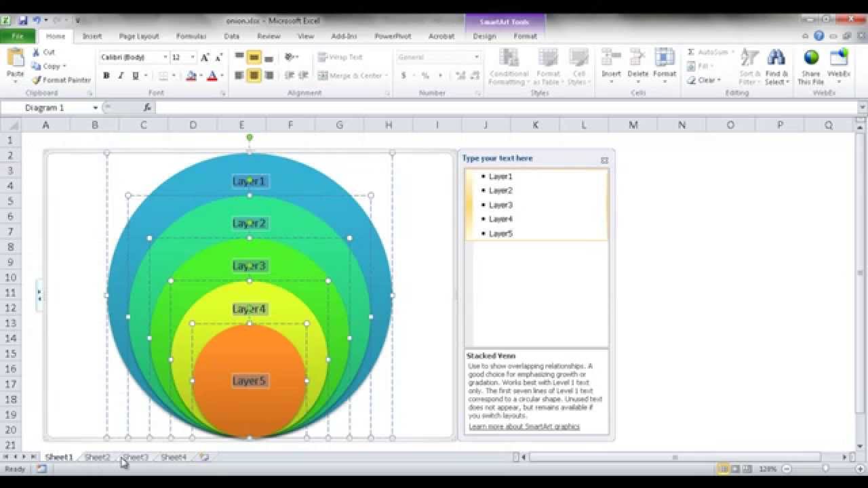The image size is (868, 488).
Task: Expand the Borders dropdown arrow
Action: (174, 76)
